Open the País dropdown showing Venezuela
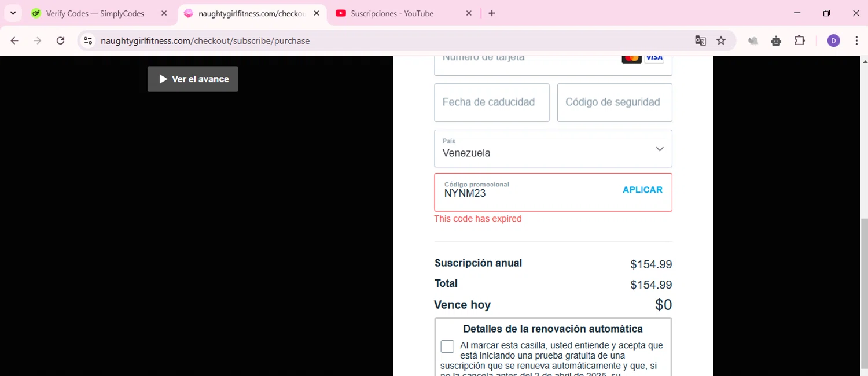 [x=553, y=148]
